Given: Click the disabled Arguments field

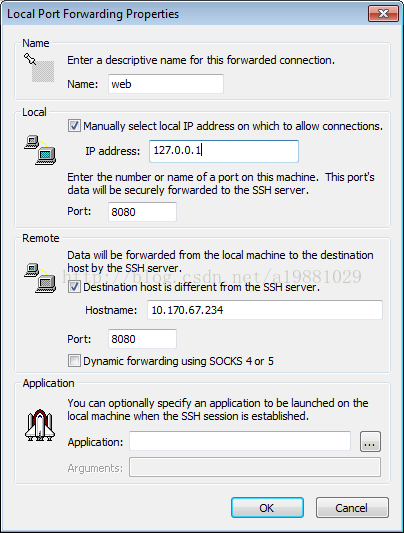Looking at the screenshot, I should point(255,467).
